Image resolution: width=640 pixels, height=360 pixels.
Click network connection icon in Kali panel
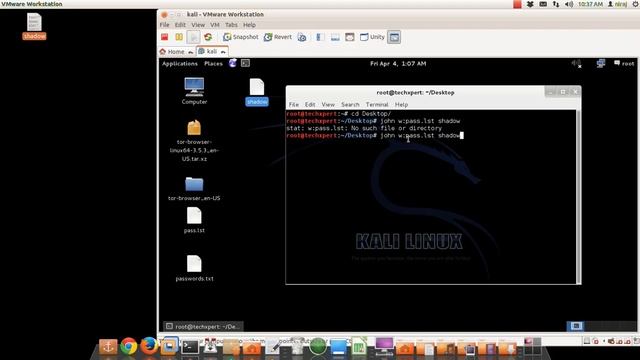click(600, 63)
